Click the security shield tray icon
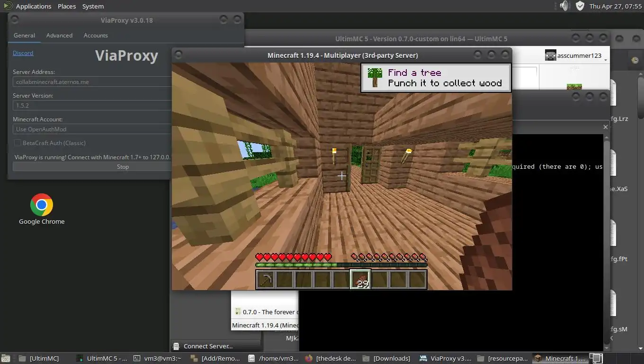The width and height of the screenshot is (644, 364). [580, 6]
